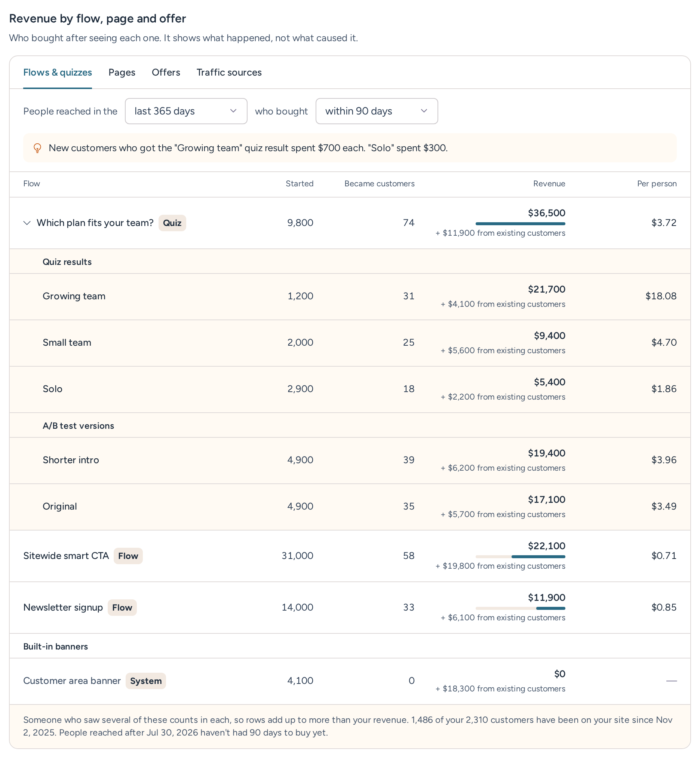Click the Per person column header
The width and height of the screenshot is (700, 758).
[x=657, y=184]
